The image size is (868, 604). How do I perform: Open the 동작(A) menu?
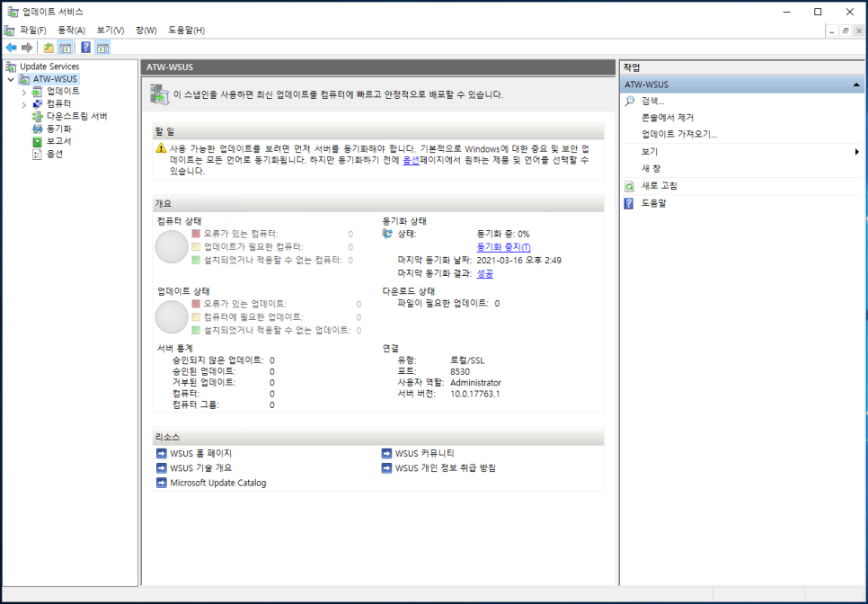click(x=71, y=30)
